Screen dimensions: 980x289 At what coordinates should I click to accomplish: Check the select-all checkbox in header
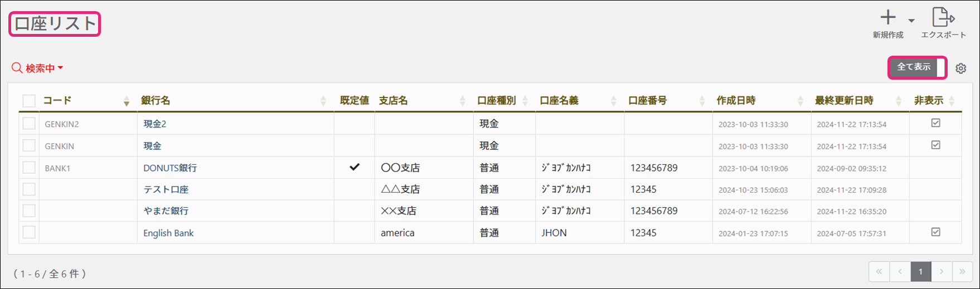(x=29, y=101)
